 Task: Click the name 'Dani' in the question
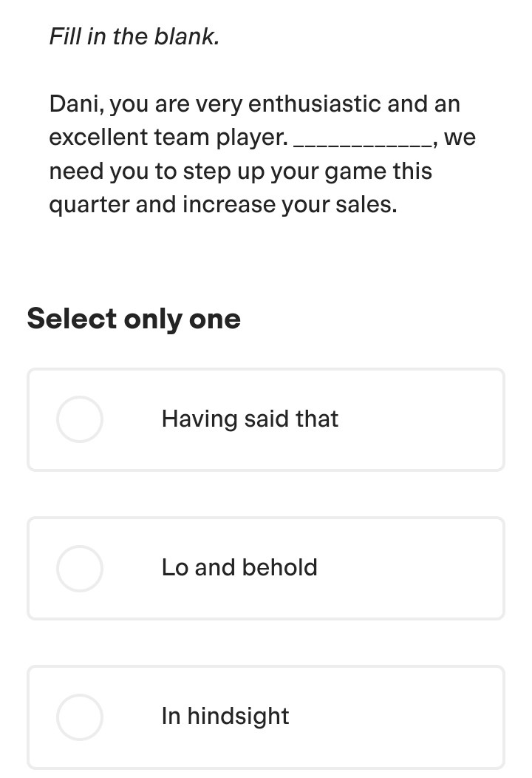click(x=76, y=104)
